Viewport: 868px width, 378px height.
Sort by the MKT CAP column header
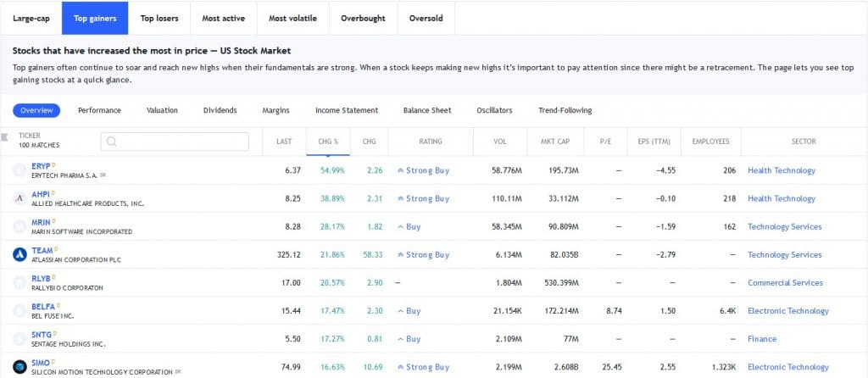coord(555,142)
